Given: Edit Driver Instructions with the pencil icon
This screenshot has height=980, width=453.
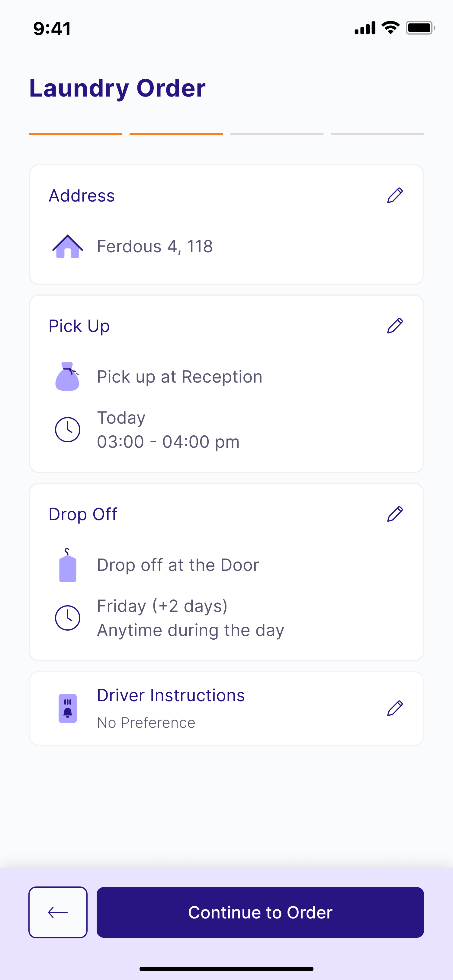Looking at the screenshot, I should pyautogui.click(x=395, y=708).
